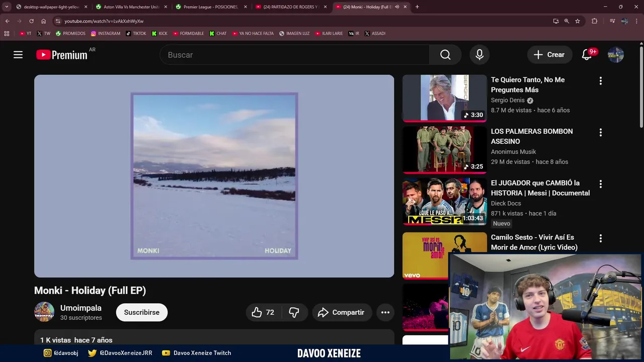Open a new browser tab
This screenshot has height=362, width=644.
[x=417, y=7]
